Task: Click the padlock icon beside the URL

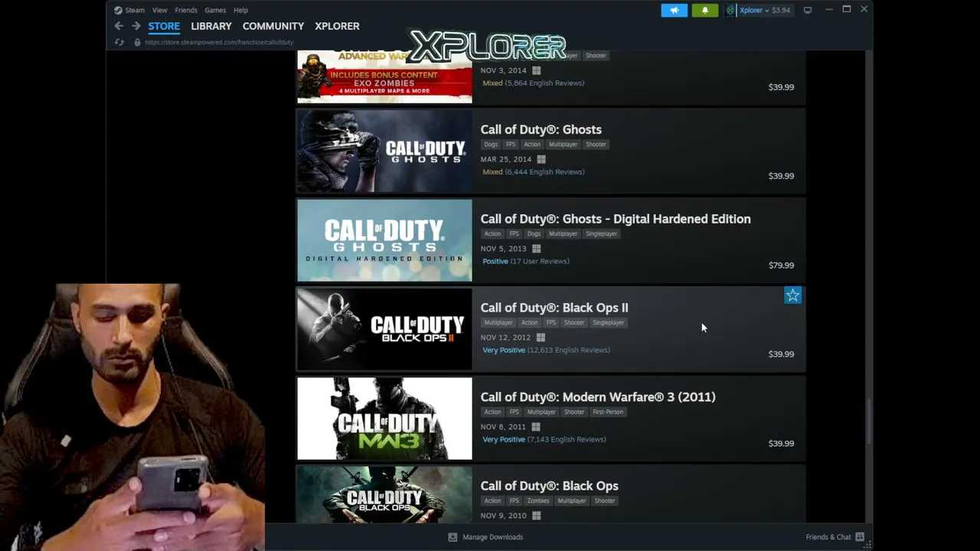Action: click(138, 42)
